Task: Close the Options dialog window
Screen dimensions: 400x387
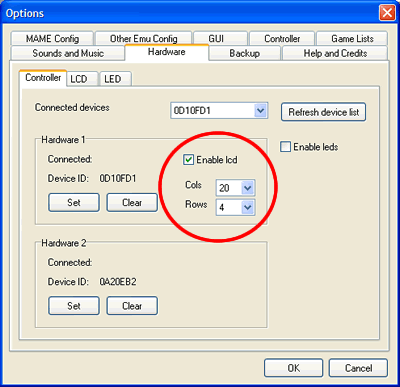Action: [387, 13]
